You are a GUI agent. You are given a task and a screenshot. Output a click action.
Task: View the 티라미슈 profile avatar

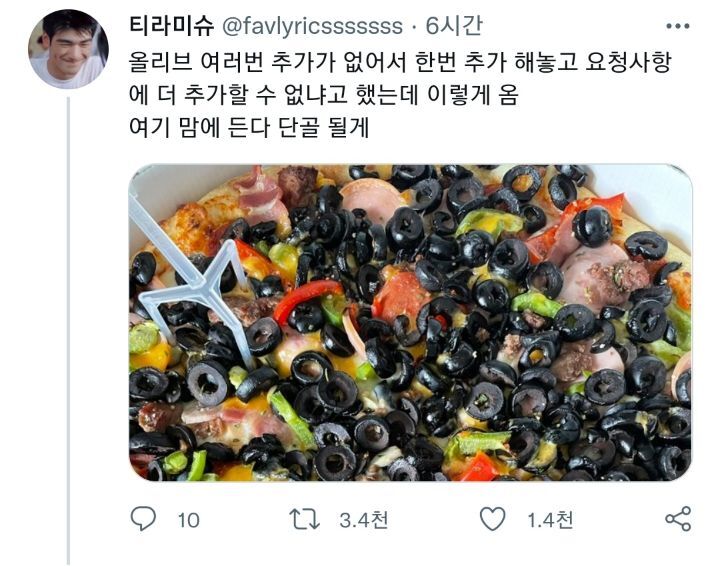tap(68, 49)
